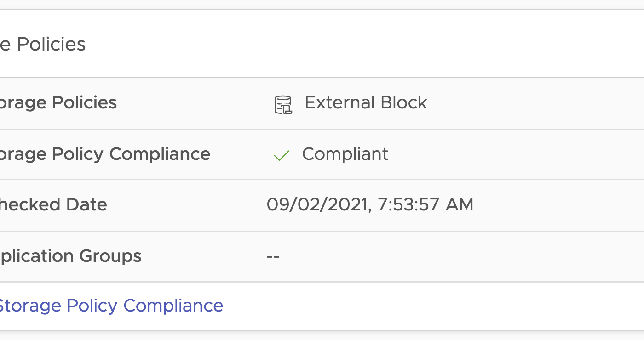Viewport: 644px width, 340px height.
Task: Click empty space in the Replication Groups row
Action: [460, 256]
